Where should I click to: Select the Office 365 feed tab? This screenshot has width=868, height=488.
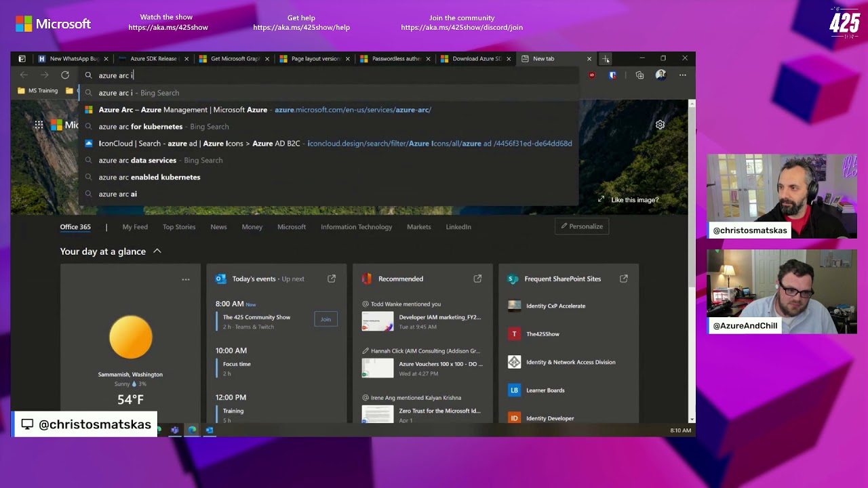[75, 227]
